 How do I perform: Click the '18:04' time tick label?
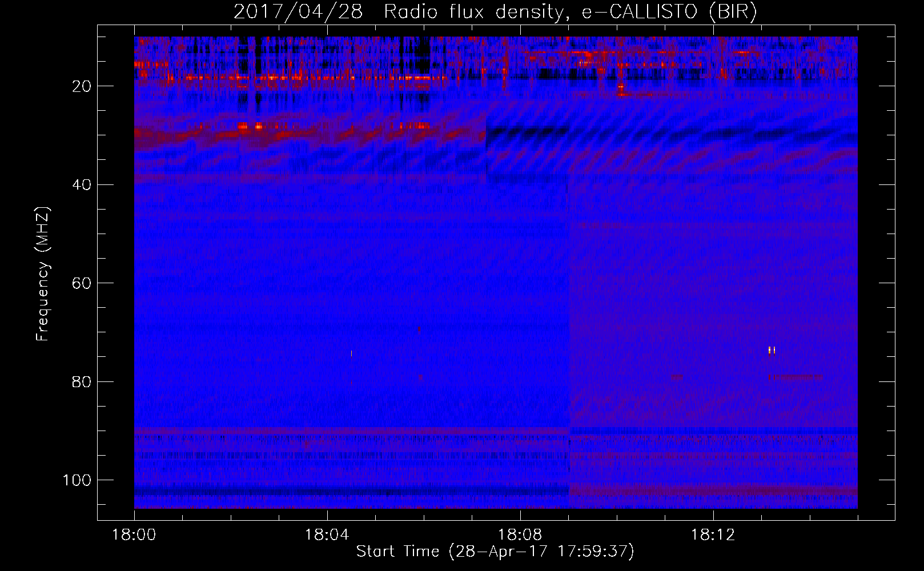(327, 535)
